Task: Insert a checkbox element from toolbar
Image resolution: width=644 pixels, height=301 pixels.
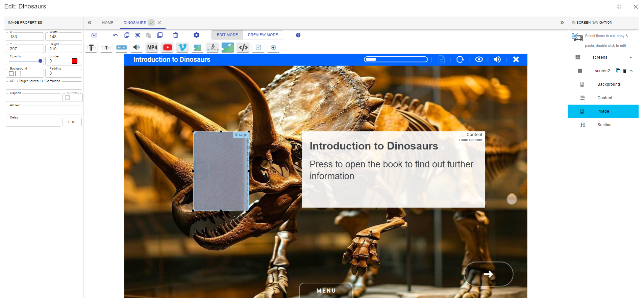Action: [x=258, y=48]
